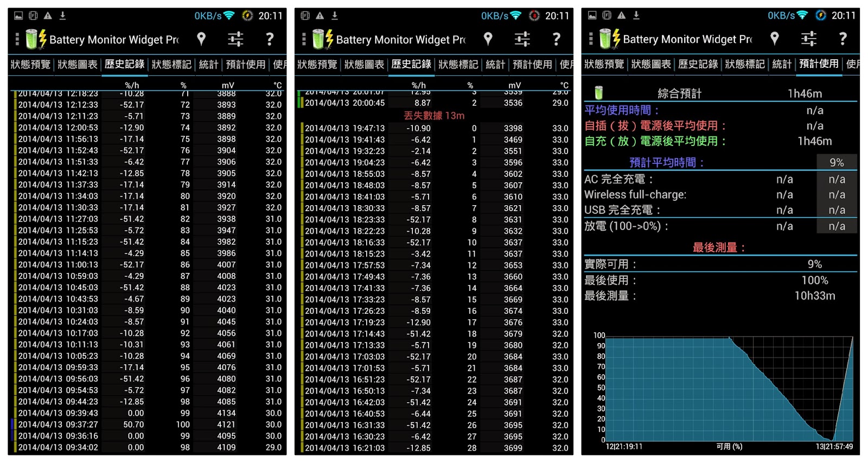Tap the location pin icon in left screen
The image size is (868, 463).
(x=201, y=39)
